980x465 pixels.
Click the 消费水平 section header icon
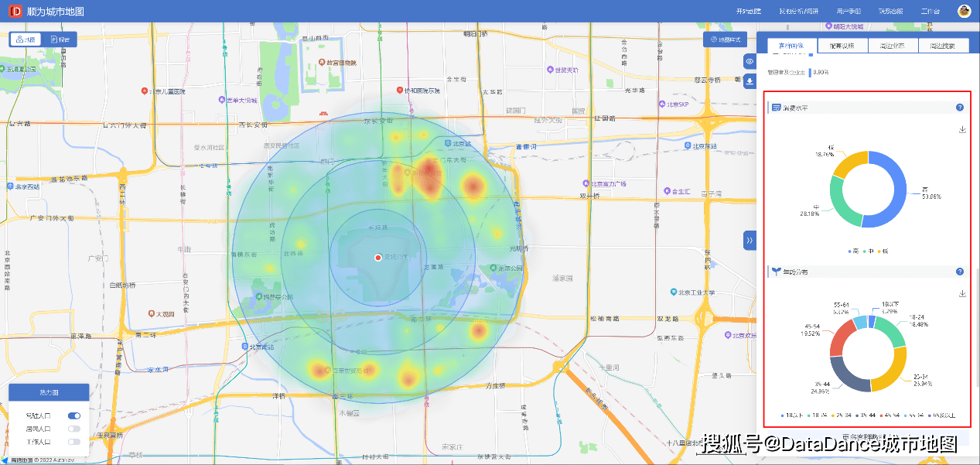click(775, 108)
